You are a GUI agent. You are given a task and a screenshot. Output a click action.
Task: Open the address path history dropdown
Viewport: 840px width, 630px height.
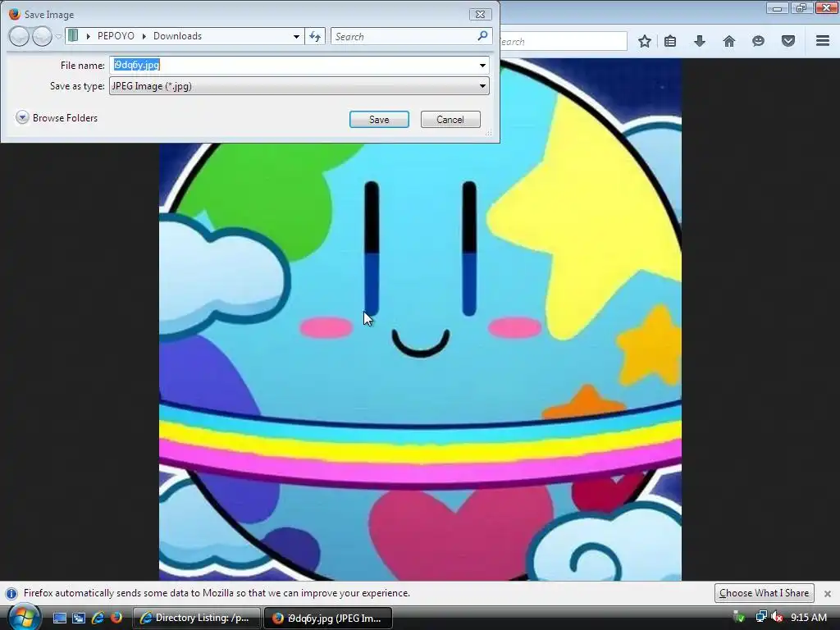(x=296, y=36)
